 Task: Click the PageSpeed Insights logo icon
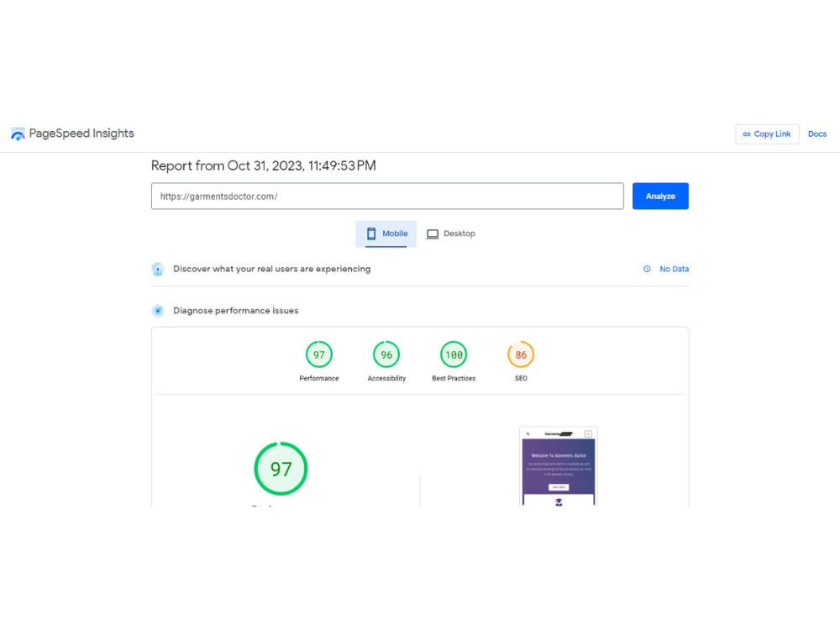click(x=18, y=134)
